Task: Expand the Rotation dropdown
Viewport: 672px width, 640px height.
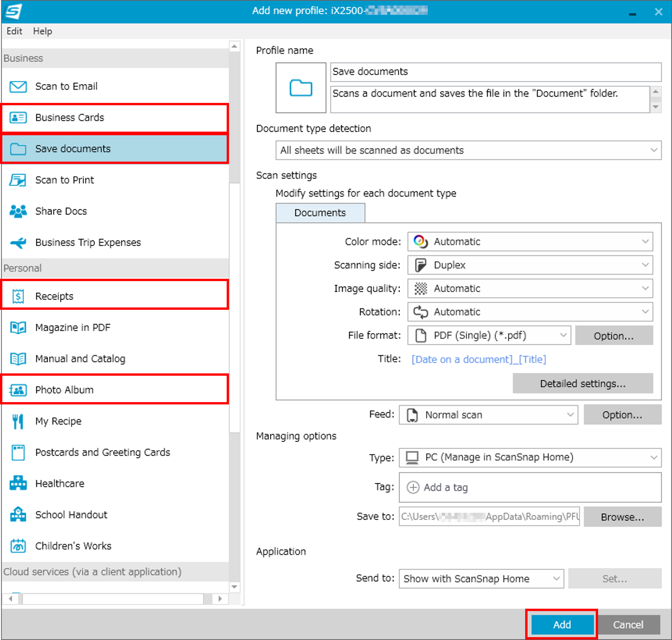Action: pos(530,312)
